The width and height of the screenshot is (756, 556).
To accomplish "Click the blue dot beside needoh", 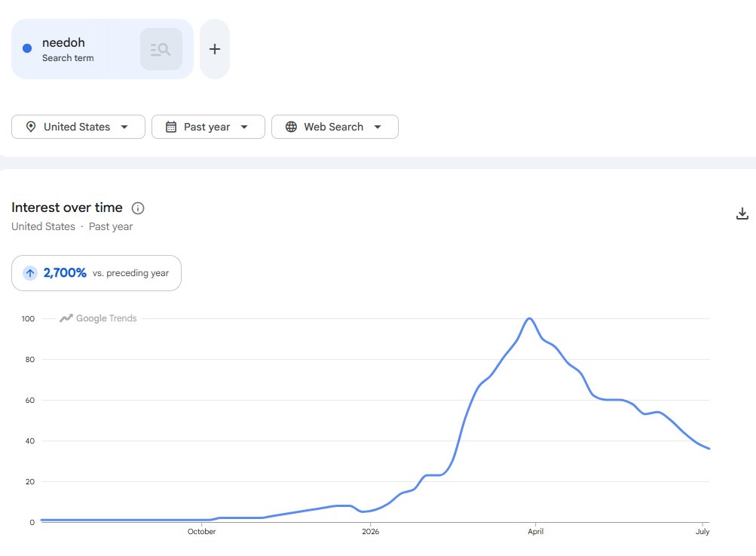I will [x=27, y=48].
